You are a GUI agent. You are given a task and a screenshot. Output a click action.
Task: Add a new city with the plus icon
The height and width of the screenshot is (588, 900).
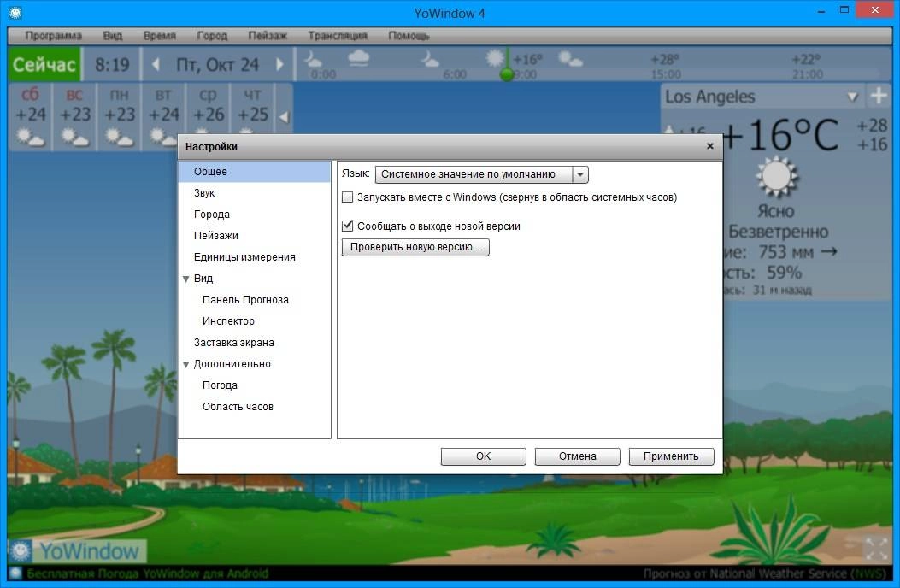[x=879, y=96]
